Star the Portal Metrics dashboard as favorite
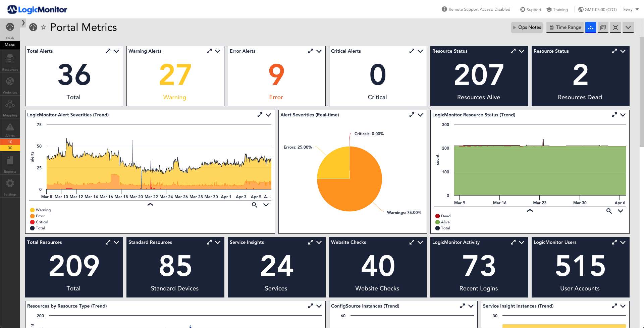The image size is (644, 328). pyautogui.click(x=44, y=28)
